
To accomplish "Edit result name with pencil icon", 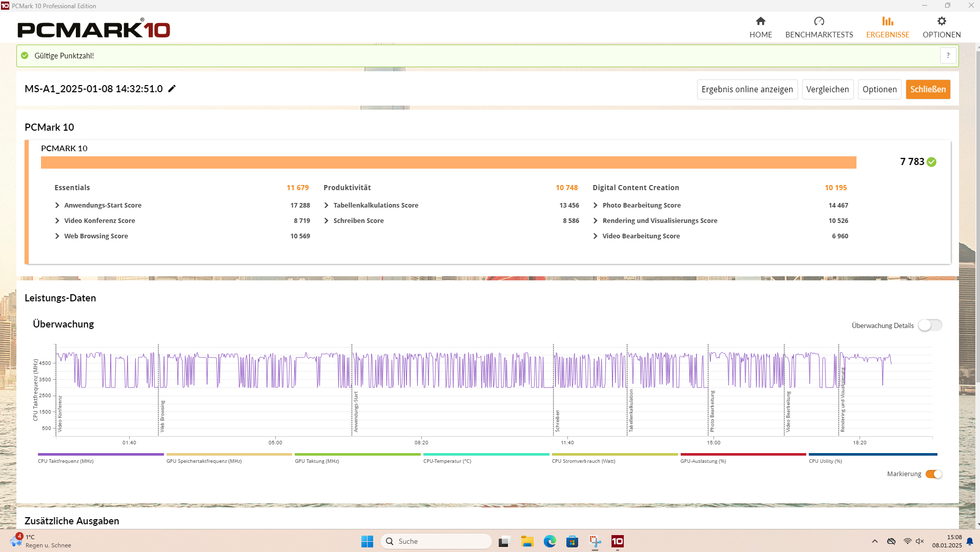I will pyautogui.click(x=172, y=89).
